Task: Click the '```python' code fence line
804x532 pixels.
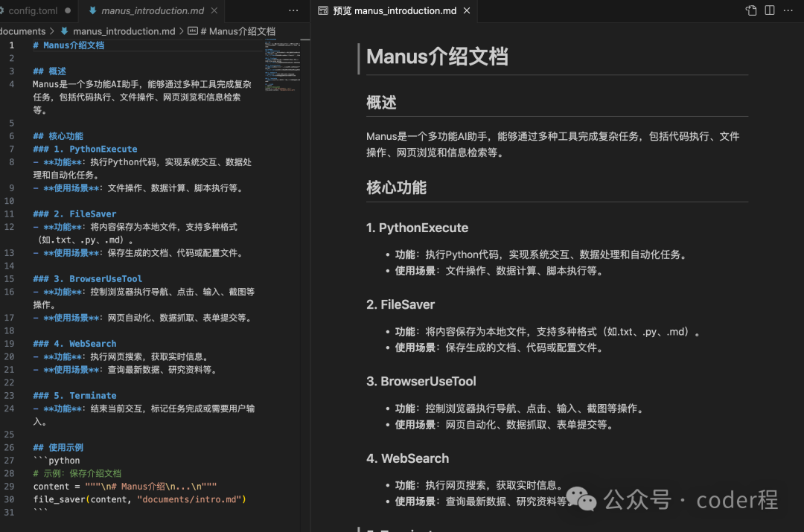Action: click(x=57, y=461)
